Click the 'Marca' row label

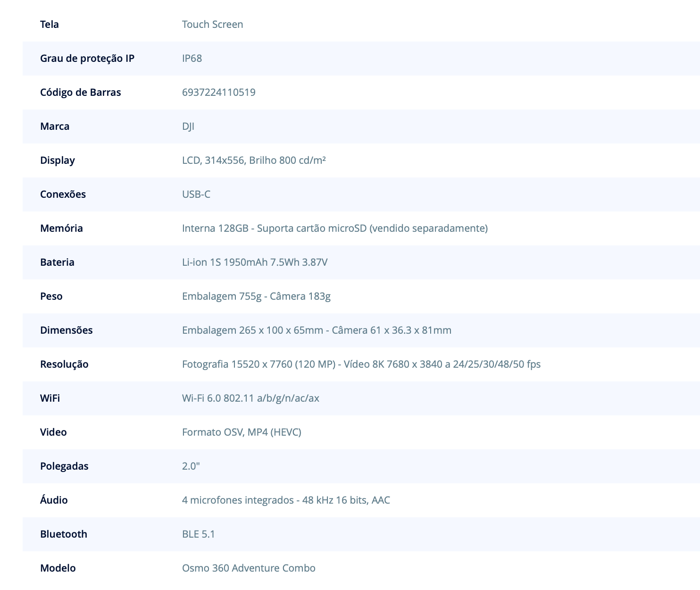pyautogui.click(x=55, y=126)
